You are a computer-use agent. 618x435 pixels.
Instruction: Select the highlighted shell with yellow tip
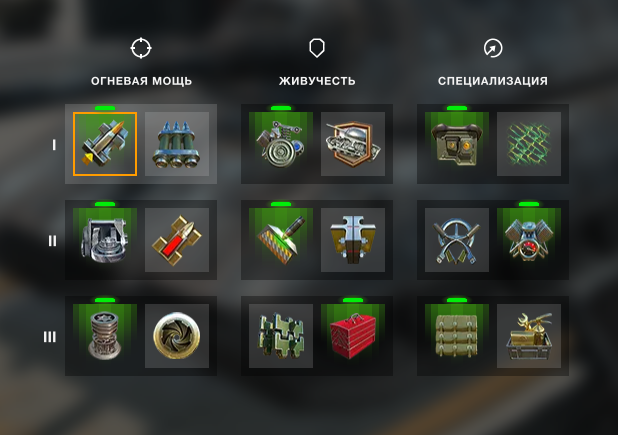point(105,144)
